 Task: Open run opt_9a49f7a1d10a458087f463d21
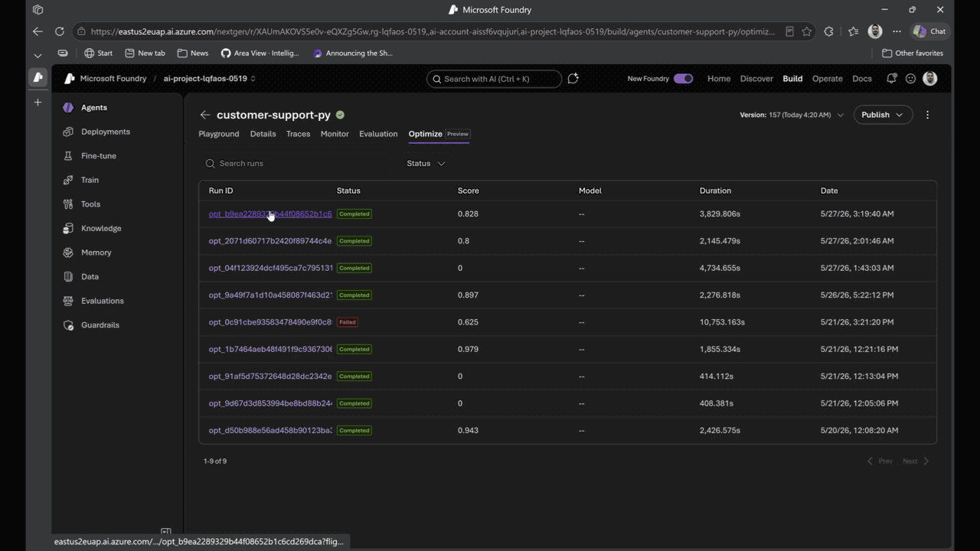point(270,295)
